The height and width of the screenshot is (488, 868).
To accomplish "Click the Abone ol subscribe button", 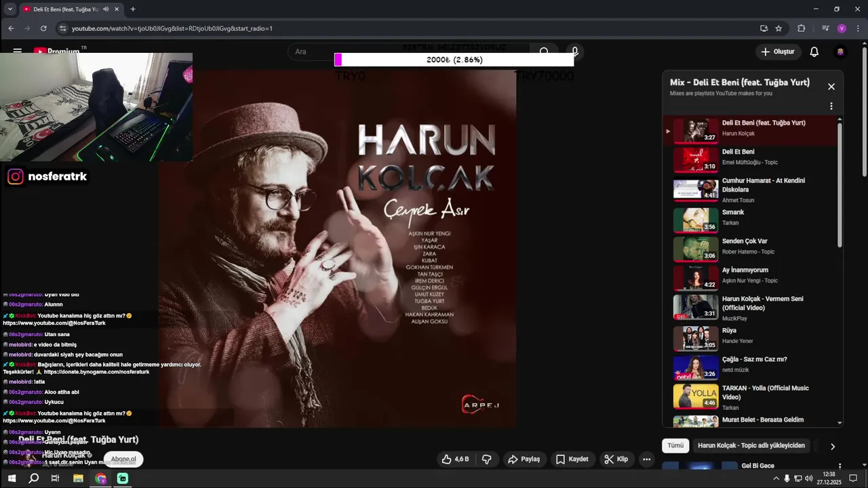I will pos(123,459).
